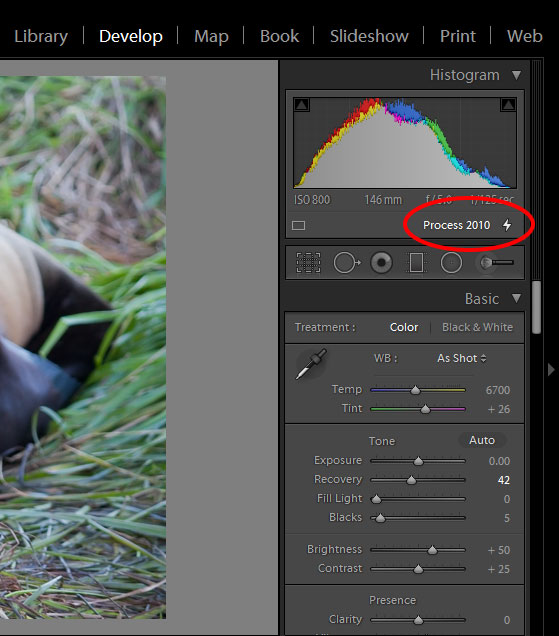This screenshot has width=559, height=636.
Task: Click the Fill Light value 0
Action: pos(507,499)
